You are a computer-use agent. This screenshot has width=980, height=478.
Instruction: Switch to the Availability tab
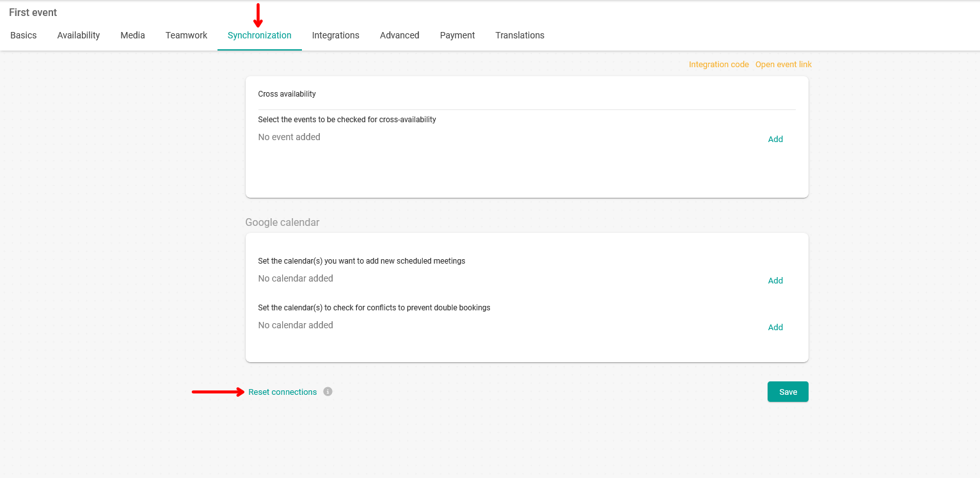(79, 35)
